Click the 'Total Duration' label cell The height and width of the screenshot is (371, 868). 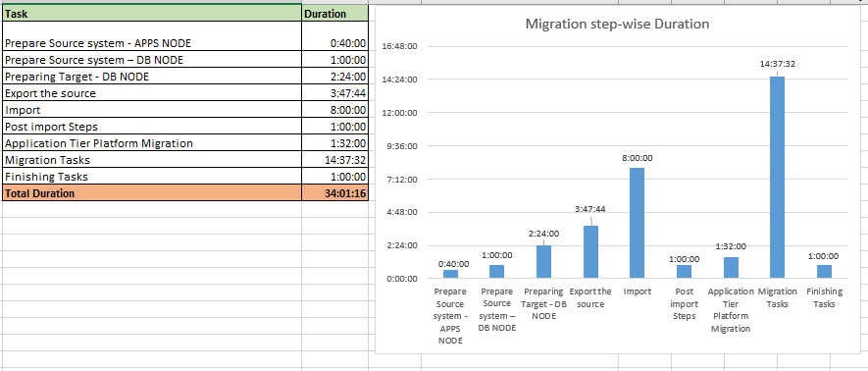click(x=152, y=192)
